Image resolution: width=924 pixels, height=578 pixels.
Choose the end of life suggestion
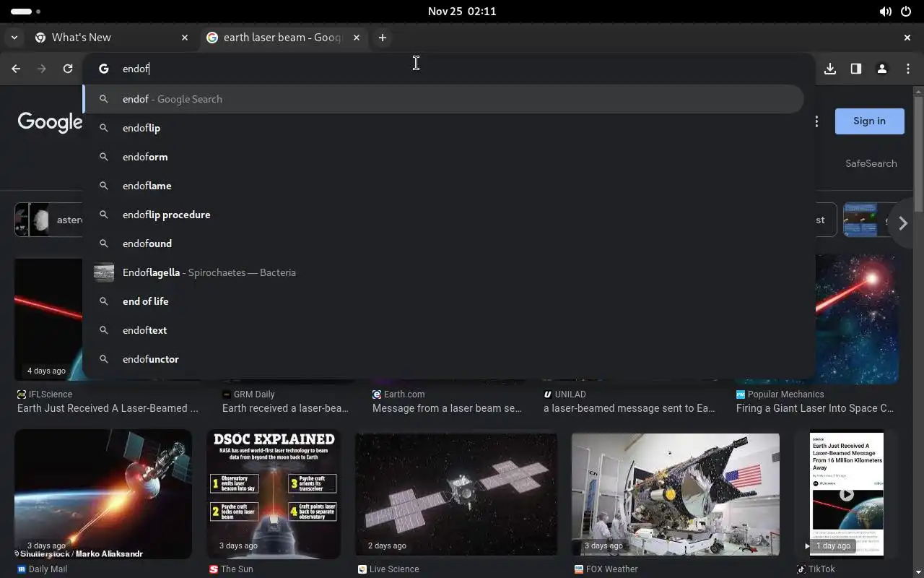click(x=443, y=301)
